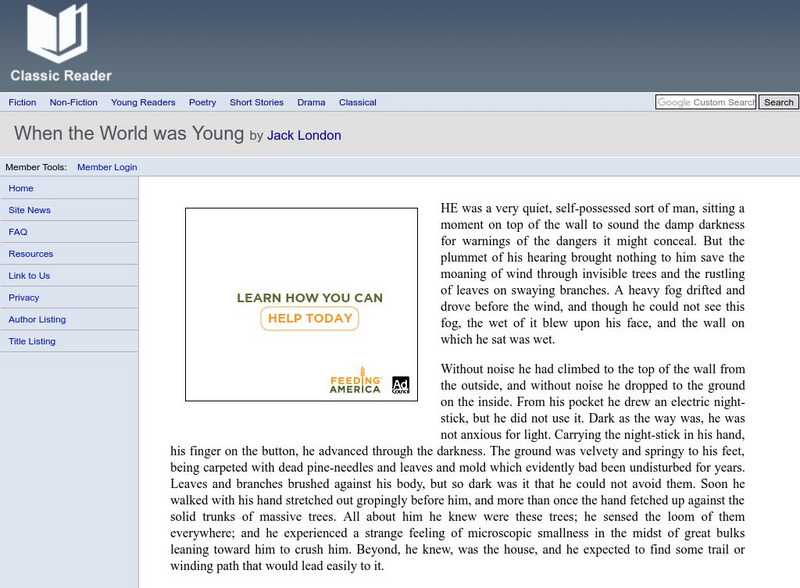Screen dimensions: 800x588
Task: Open the Short Stories section
Action: [256, 102]
